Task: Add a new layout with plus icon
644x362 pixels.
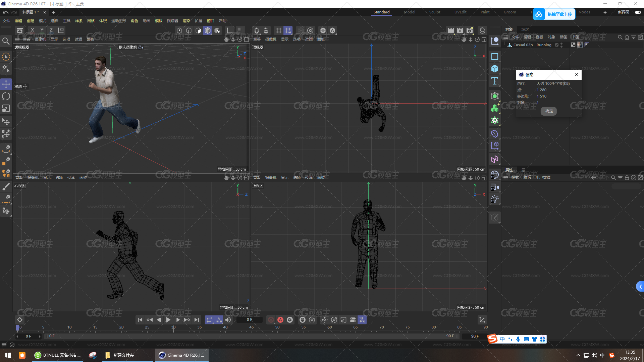Action: tap(605, 12)
